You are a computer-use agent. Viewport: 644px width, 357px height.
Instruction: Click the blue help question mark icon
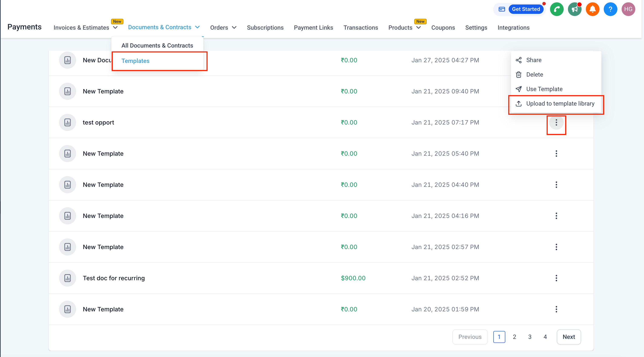pos(610,9)
